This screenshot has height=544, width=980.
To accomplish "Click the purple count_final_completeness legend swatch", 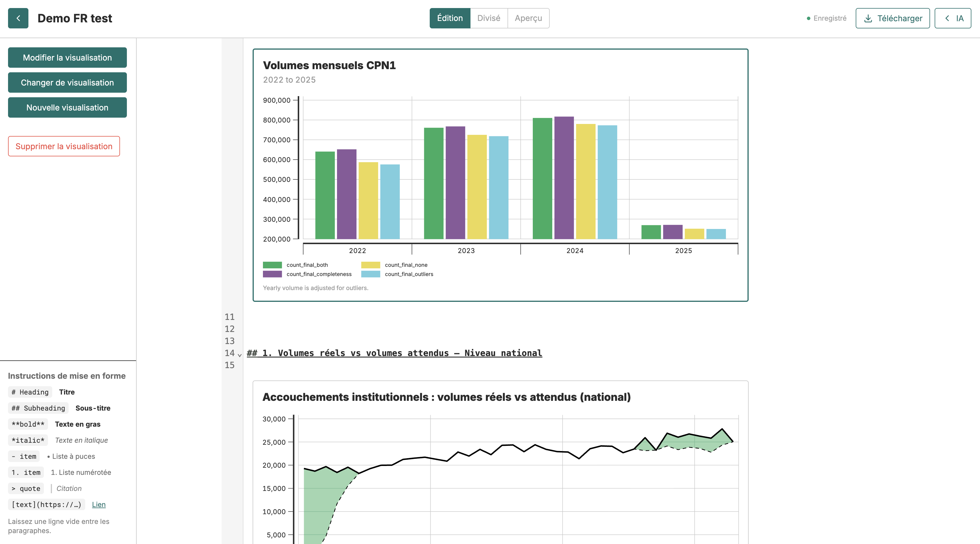I will (272, 274).
